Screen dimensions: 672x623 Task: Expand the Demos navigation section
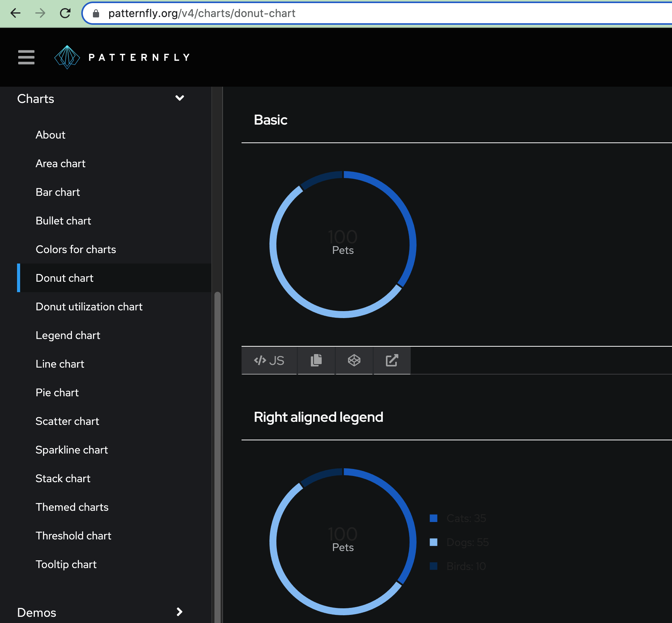180,612
